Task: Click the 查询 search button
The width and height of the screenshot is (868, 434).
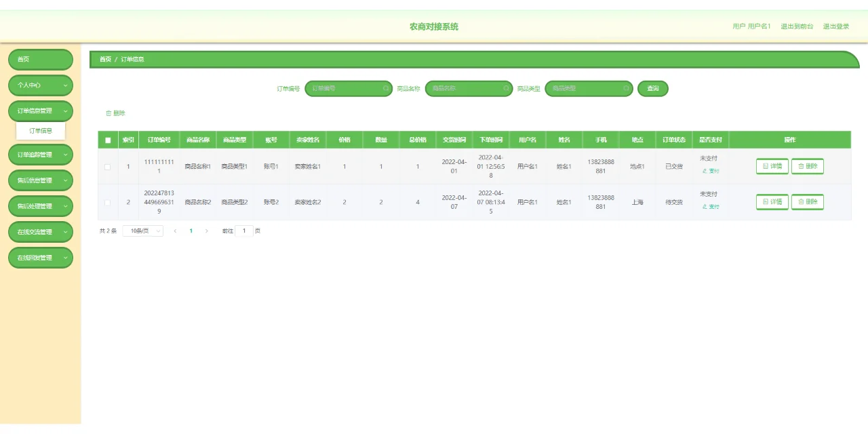Action: click(652, 88)
